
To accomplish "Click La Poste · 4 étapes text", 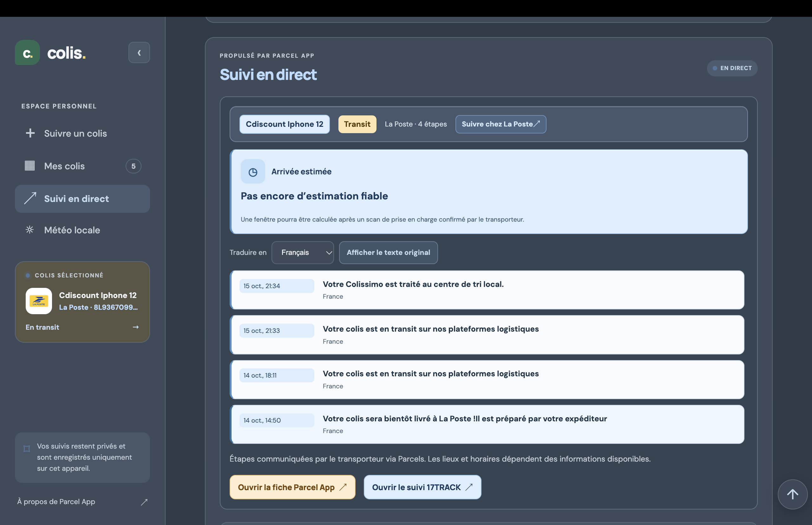I will click(x=416, y=124).
